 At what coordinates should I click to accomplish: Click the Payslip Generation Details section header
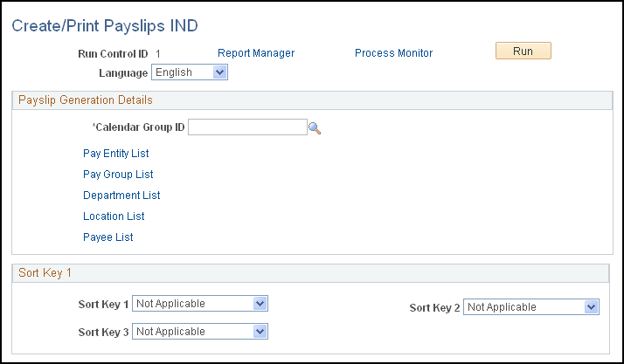86,100
